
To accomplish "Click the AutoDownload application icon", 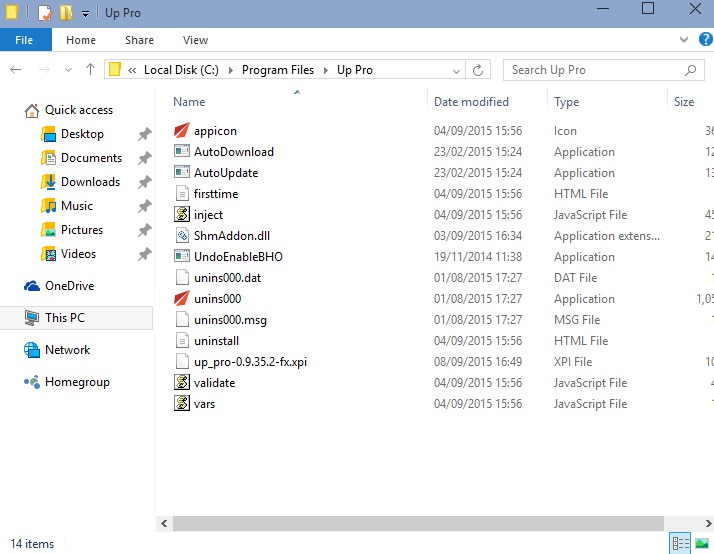I will (181, 152).
